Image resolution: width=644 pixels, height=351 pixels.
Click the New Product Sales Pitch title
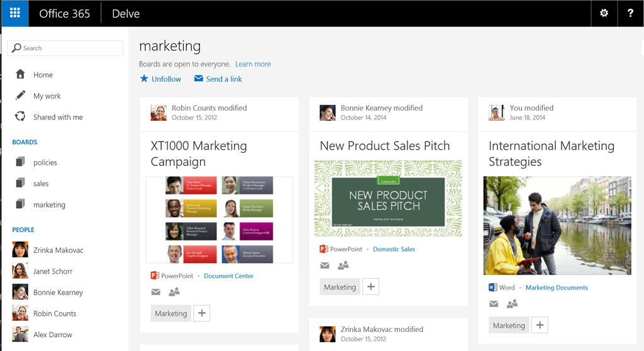(385, 145)
